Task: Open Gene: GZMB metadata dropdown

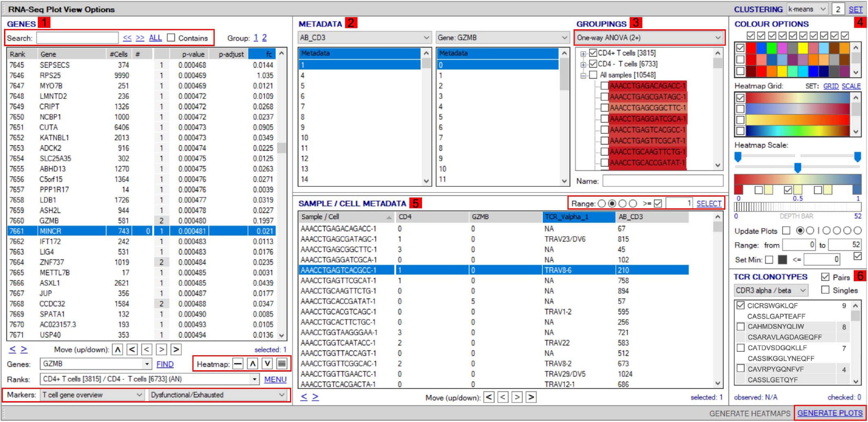Action: [x=502, y=38]
